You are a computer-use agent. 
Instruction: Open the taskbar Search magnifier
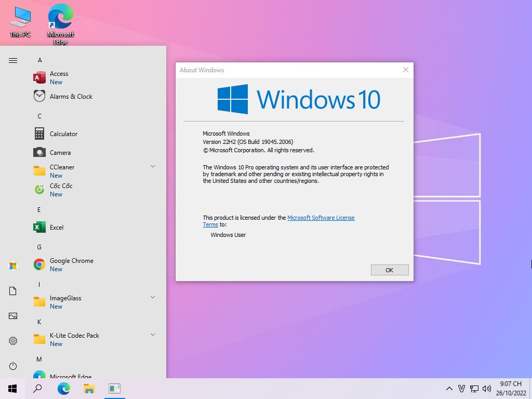37,389
